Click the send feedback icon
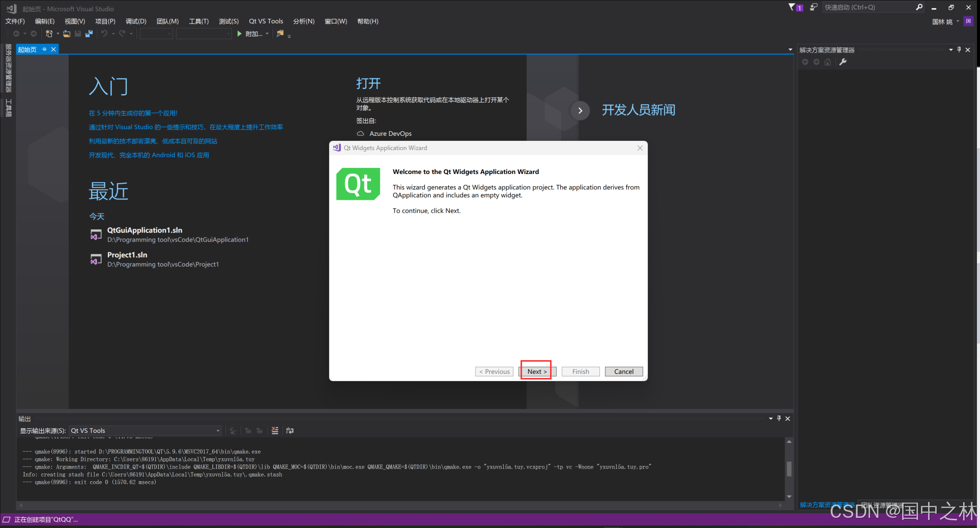The image size is (980, 528). coord(814,7)
